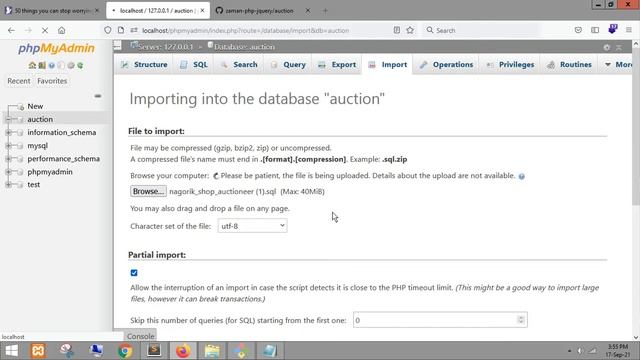
Task: Open navigation panel settings gear icon
Action: click(71, 65)
